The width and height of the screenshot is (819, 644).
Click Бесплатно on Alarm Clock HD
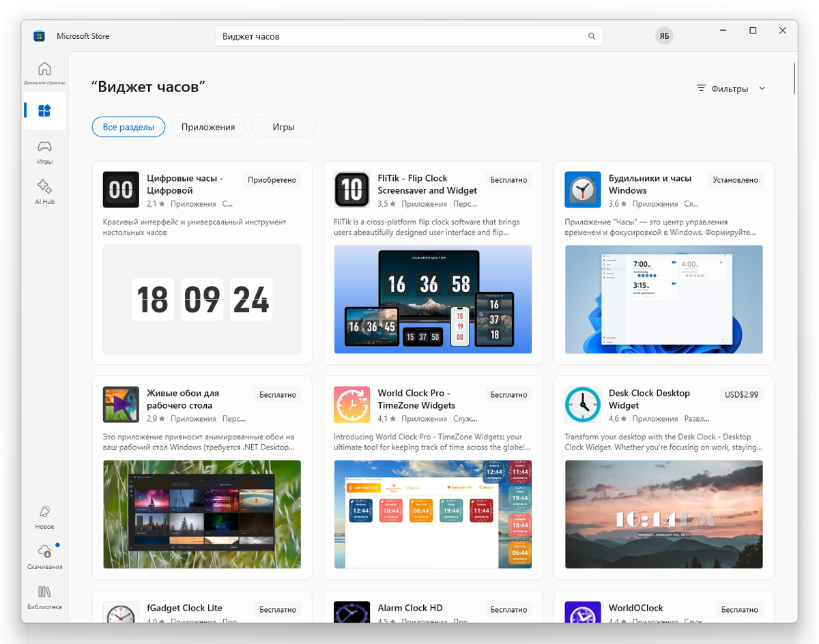(x=508, y=610)
